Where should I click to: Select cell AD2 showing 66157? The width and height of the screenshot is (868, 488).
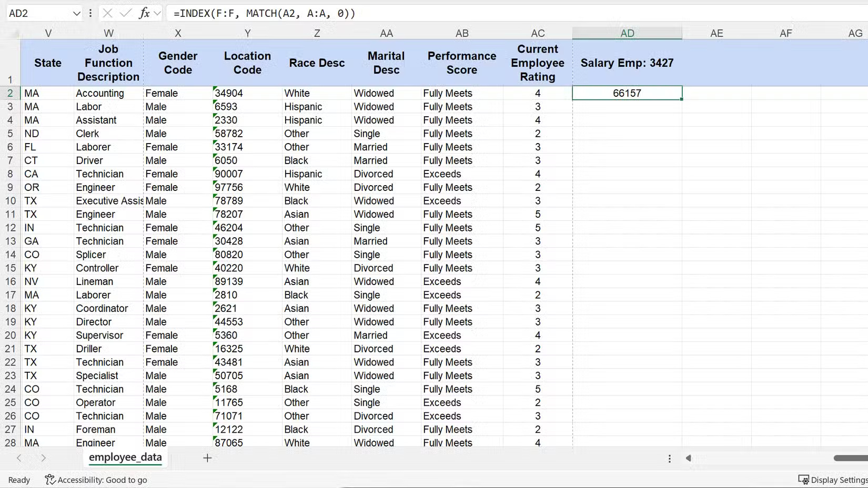pyautogui.click(x=627, y=93)
